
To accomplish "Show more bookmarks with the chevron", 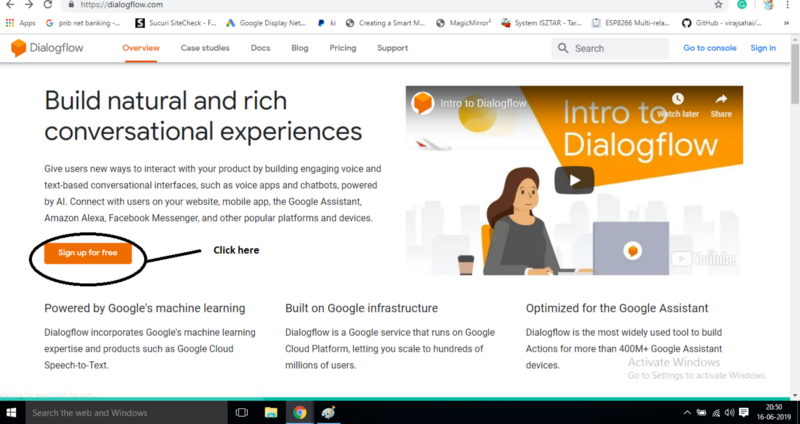I will (787, 23).
